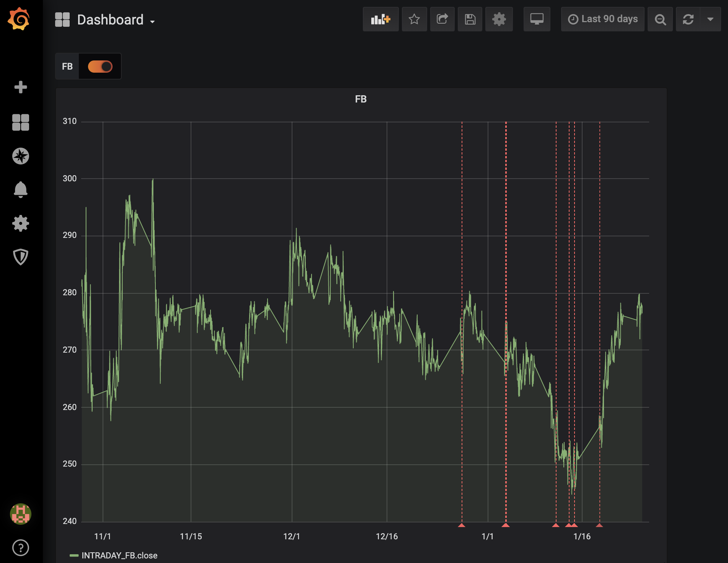Zoom out the time range
Viewport: 728px width, 563px height.
660,19
